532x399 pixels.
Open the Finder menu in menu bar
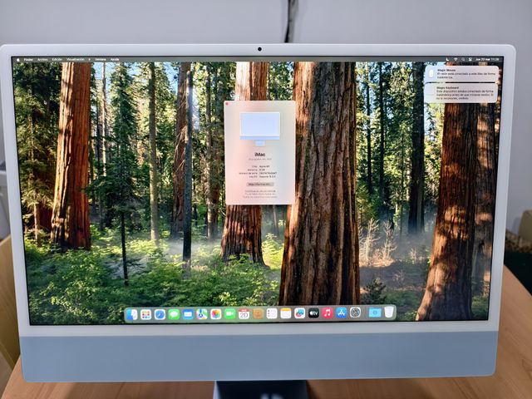28,60
